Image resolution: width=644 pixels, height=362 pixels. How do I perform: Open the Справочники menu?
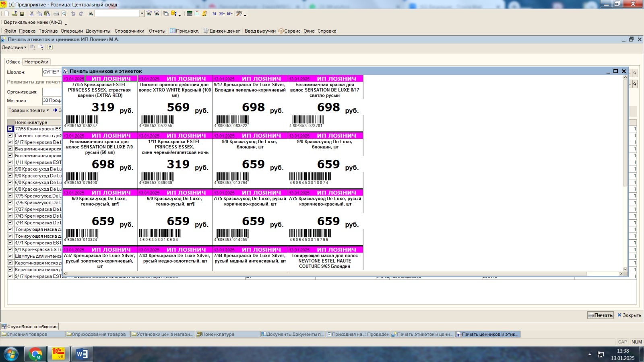[x=129, y=31]
